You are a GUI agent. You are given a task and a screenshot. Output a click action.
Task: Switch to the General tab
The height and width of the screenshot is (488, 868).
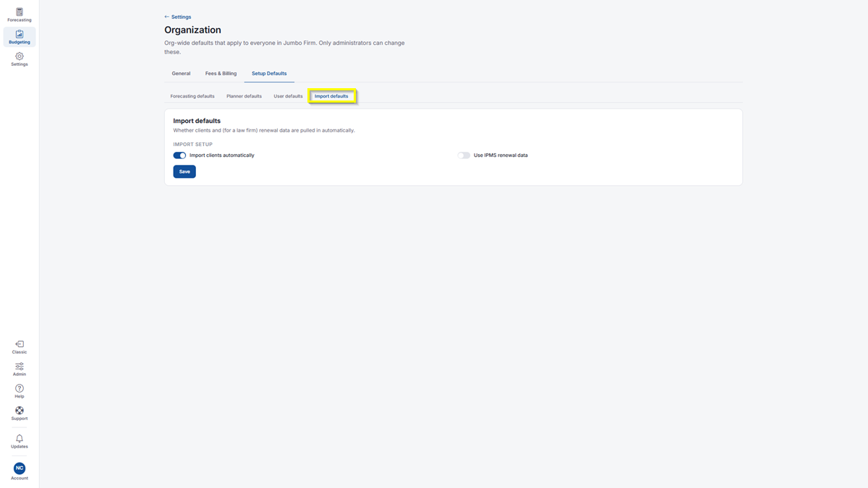[x=181, y=74]
